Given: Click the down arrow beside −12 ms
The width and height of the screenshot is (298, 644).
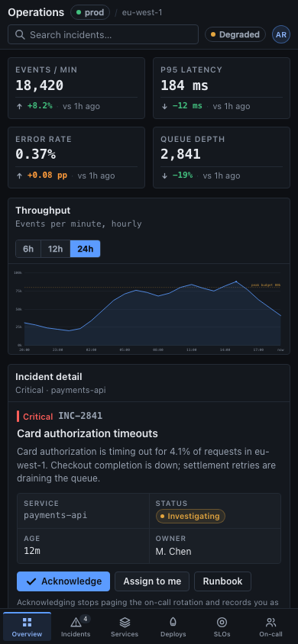Looking at the screenshot, I should (x=164, y=106).
